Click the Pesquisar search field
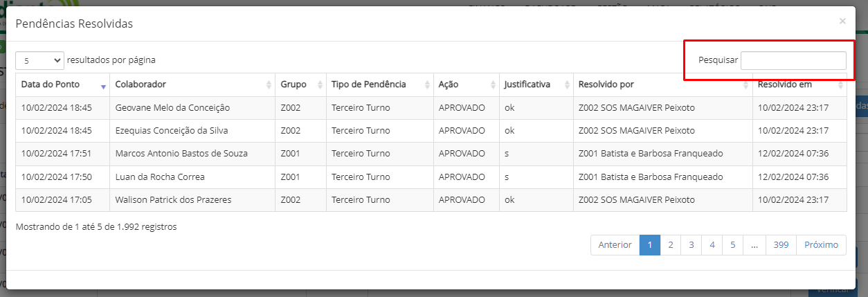This screenshot has height=297, width=868. pos(793,61)
